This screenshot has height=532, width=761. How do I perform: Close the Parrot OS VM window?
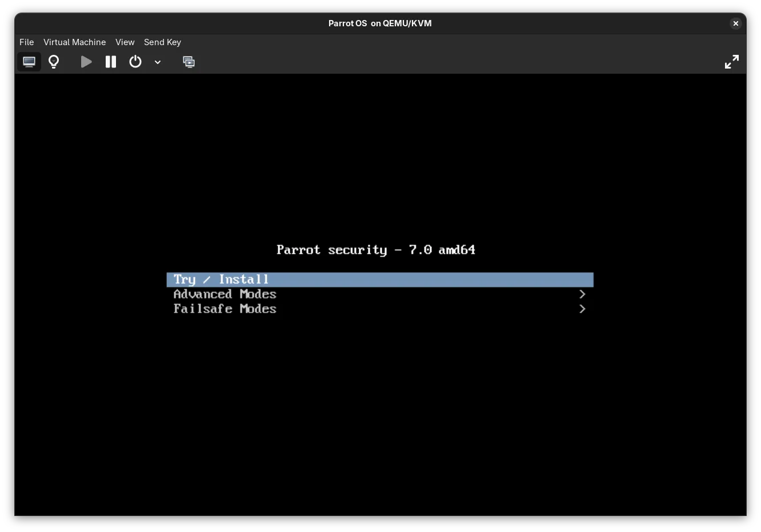click(736, 23)
